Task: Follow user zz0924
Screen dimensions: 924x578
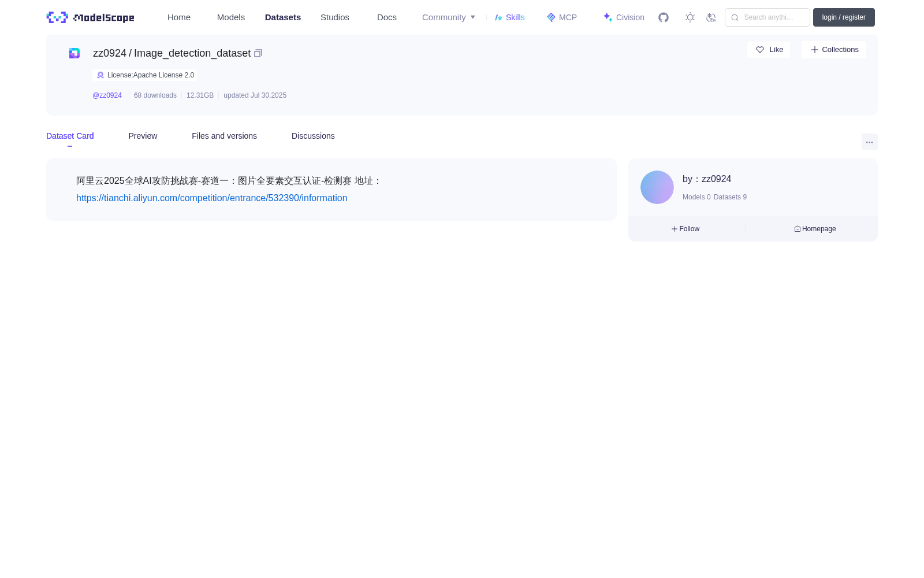Action: point(685,229)
